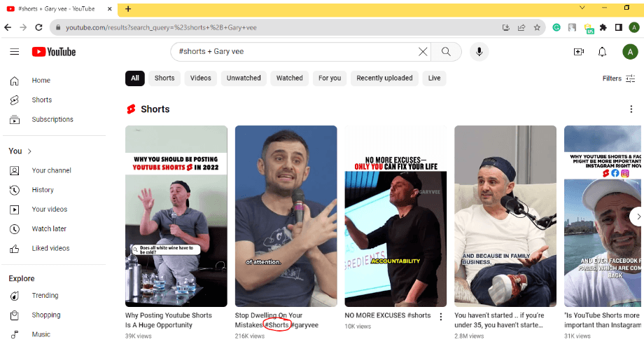Open tab search dropdown arrow
Image resolution: width=644 pixels, height=342 pixels.
point(582,8)
